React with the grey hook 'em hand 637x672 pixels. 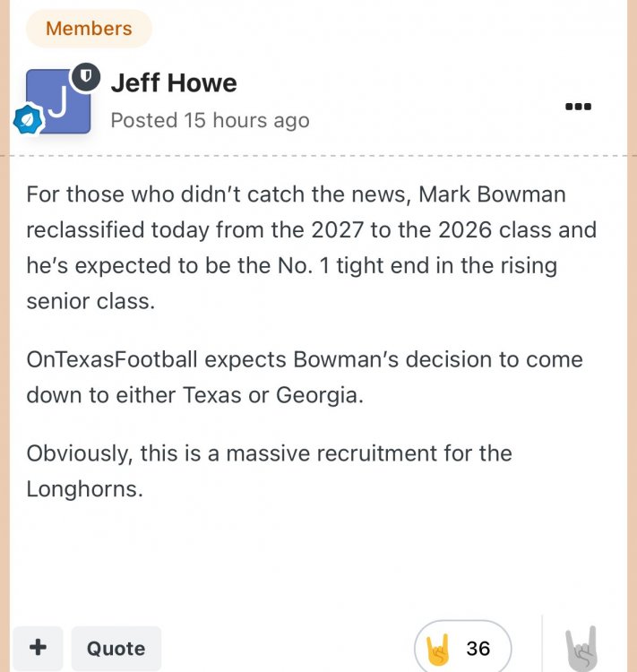click(x=581, y=648)
